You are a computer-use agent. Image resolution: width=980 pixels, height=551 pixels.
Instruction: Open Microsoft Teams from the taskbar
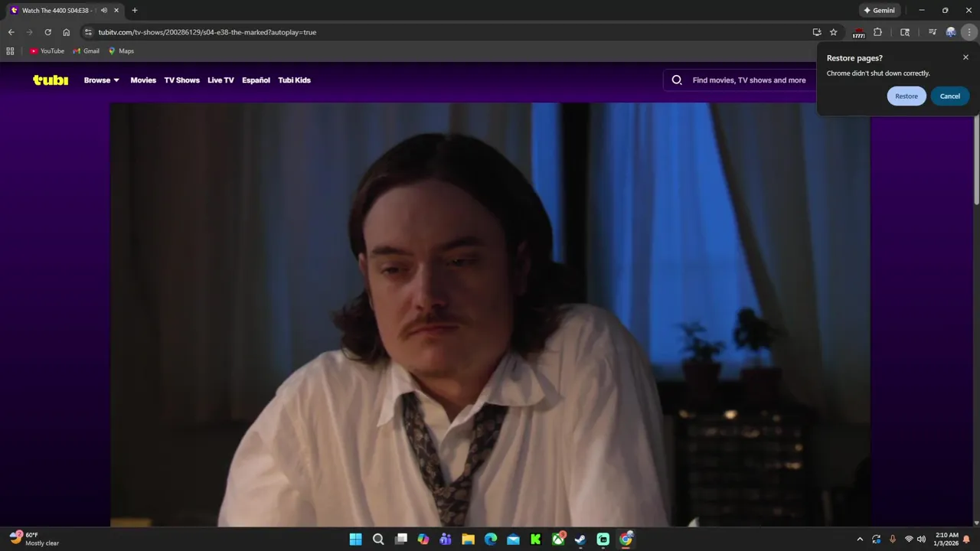click(446, 540)
